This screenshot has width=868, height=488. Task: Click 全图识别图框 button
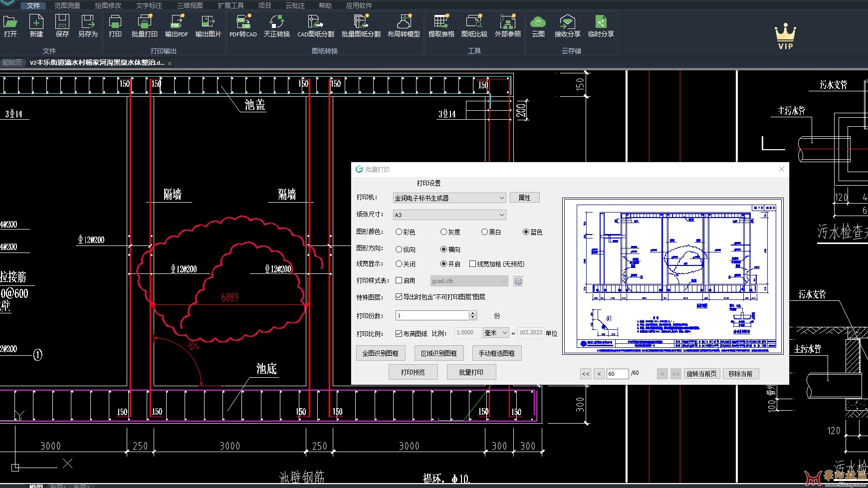381,353
